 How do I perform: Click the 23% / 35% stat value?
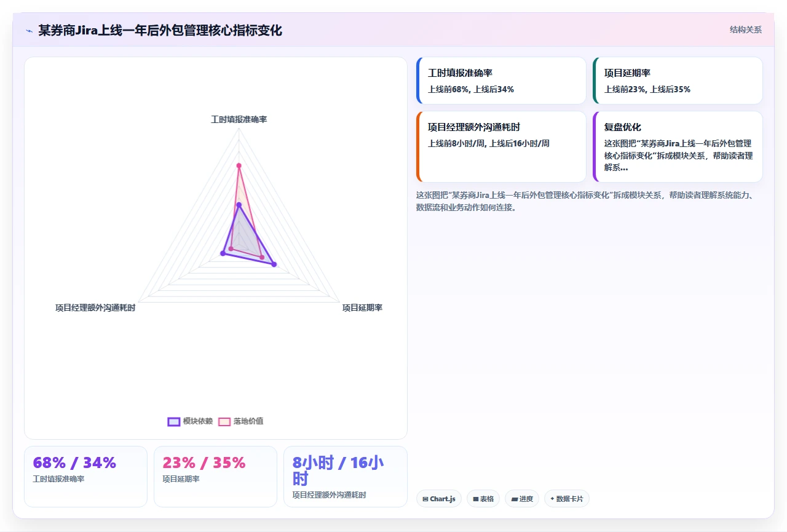pyautogui.click(x=204, y=463)
